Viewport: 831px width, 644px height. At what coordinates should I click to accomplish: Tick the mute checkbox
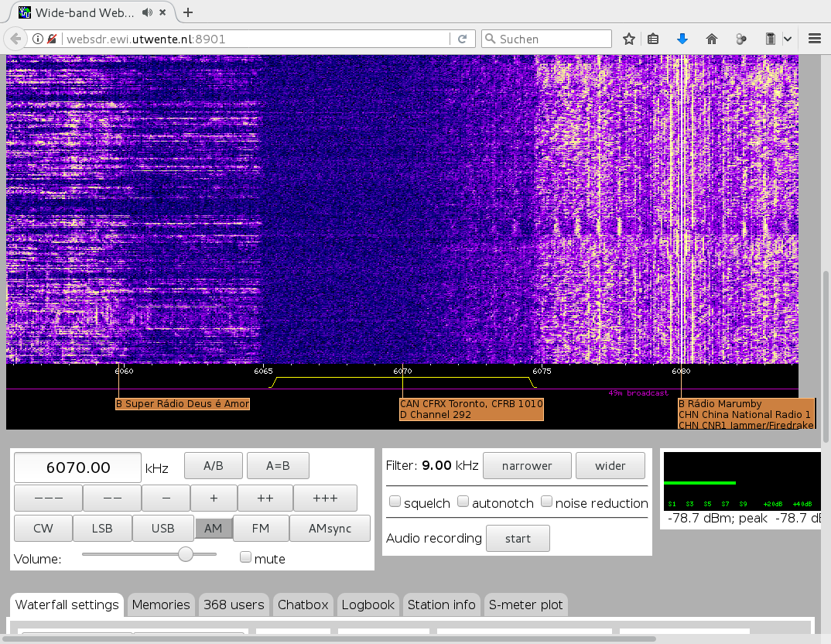pos(246,557)
